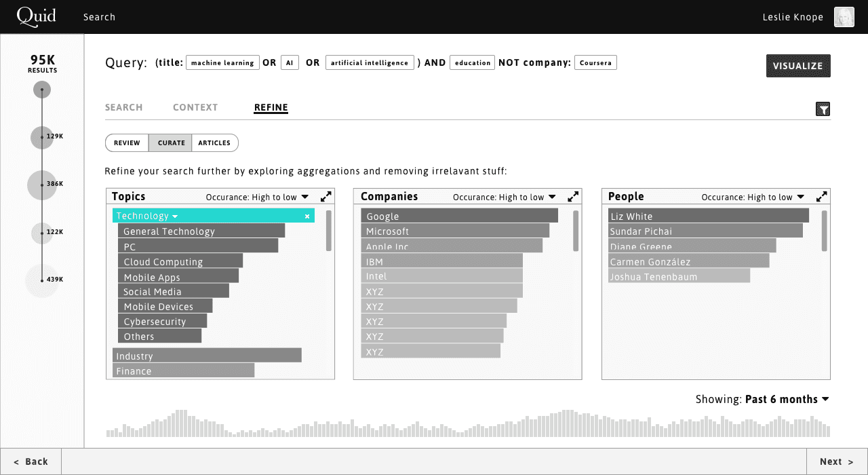Switch to the CONTEXT tab

point(195,107)
